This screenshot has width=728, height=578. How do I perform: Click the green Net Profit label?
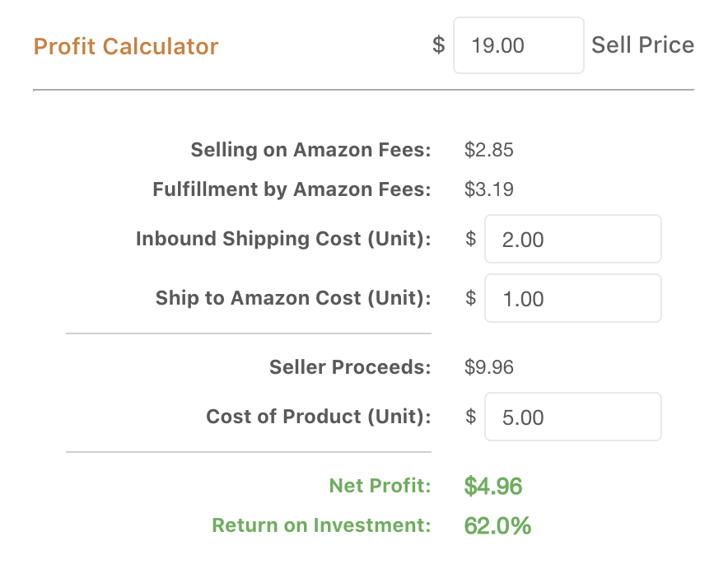pyautogui.click(x=380, y=486)
